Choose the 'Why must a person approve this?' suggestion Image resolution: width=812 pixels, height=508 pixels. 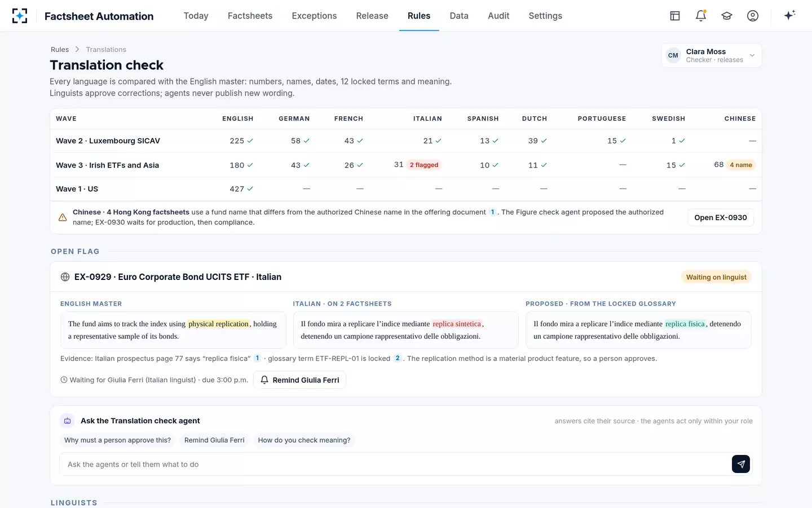tap(117, 440)
